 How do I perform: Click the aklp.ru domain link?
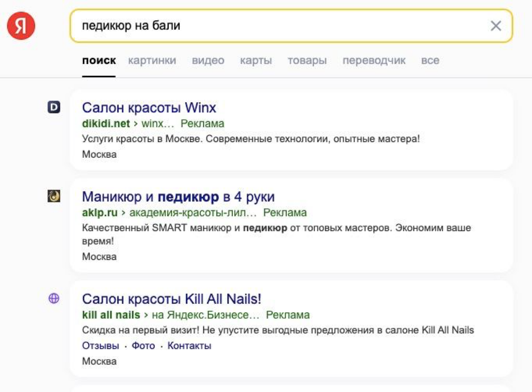coord(100,213)
